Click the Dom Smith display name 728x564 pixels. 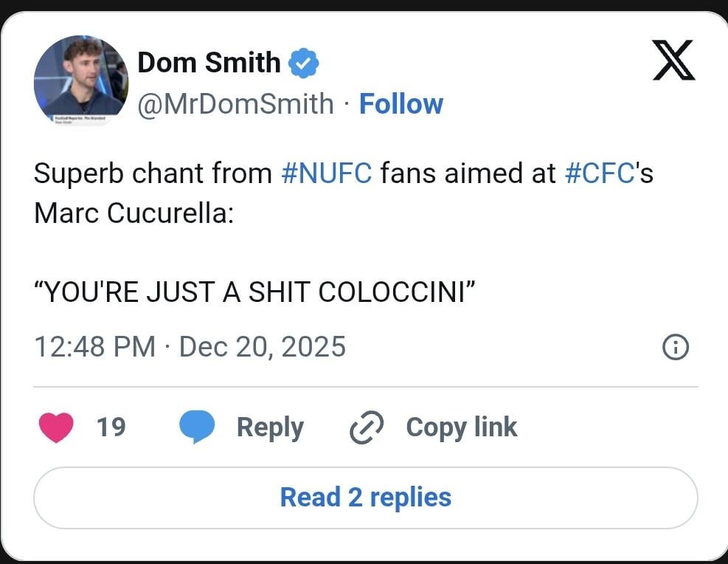tap(209, 62)
